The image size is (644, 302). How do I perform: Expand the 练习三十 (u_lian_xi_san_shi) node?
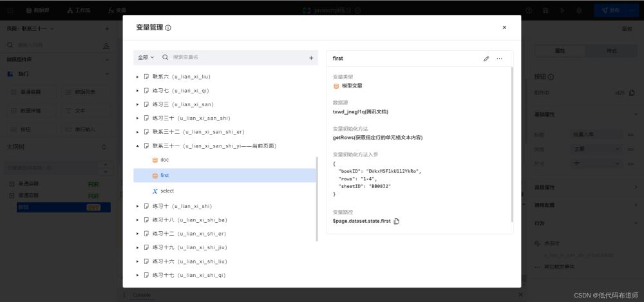138,118
